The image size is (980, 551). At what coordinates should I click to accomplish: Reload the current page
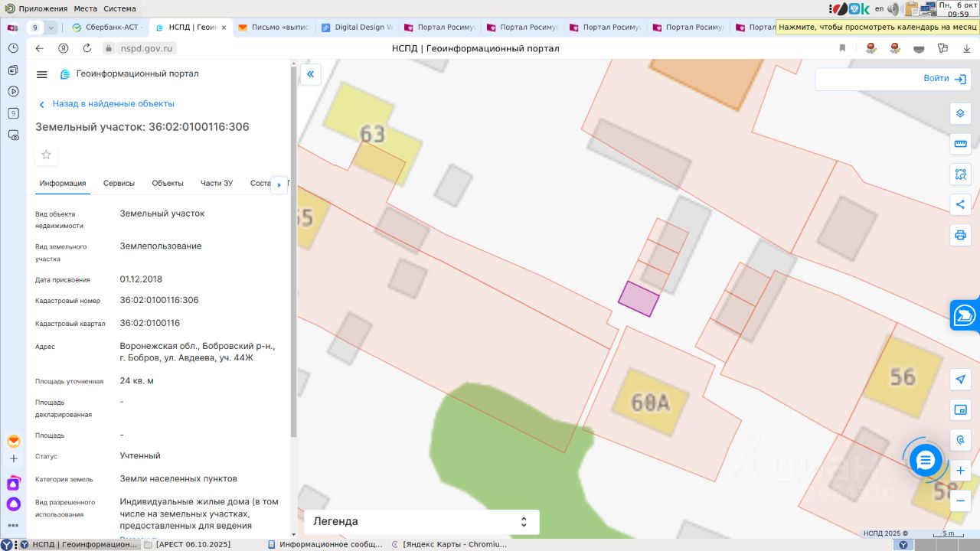coord(87,48)
